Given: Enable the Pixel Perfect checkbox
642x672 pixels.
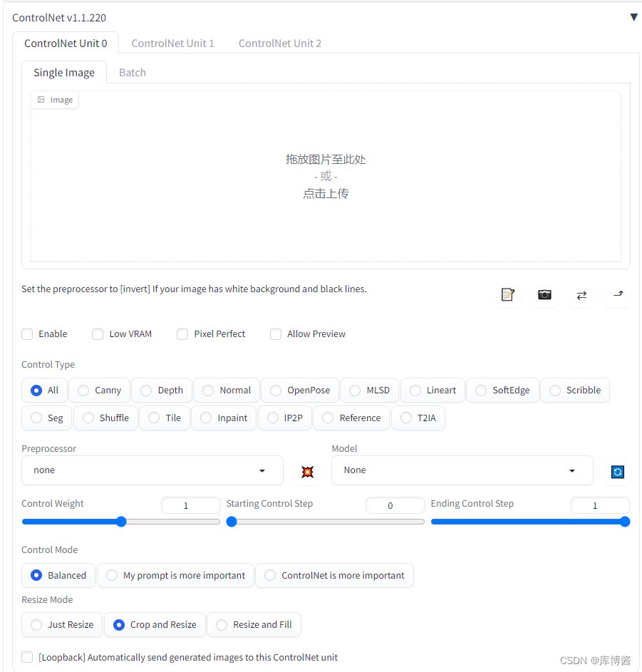Looking at the screenshot, I should click(182, 334).
